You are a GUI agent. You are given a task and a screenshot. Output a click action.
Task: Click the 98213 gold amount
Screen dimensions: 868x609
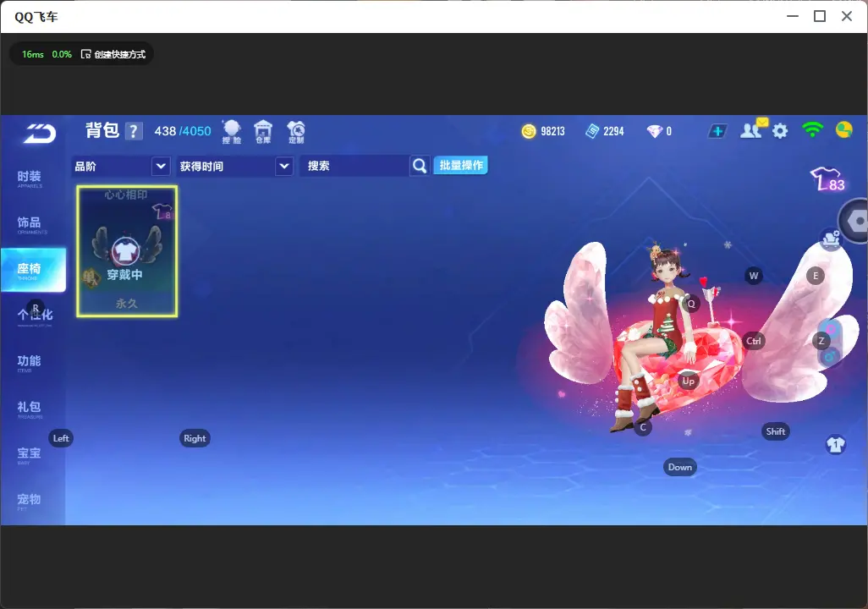pyautogui.click(x=552, y=131)
